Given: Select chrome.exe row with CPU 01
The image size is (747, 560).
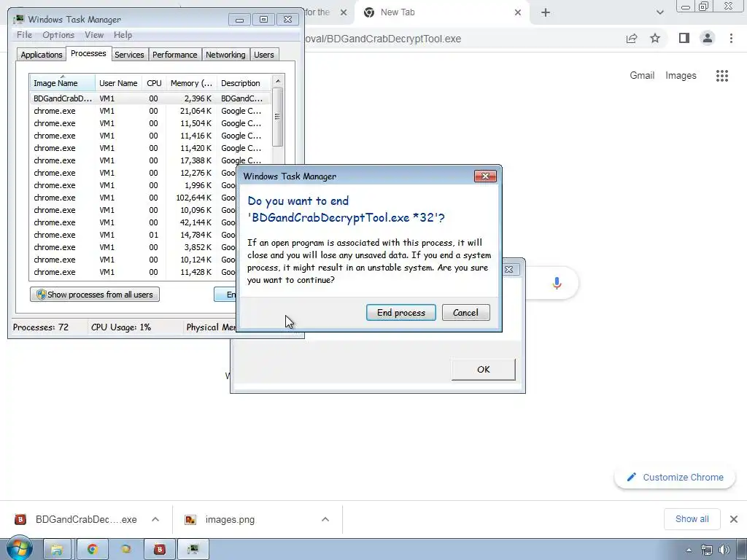Looking at the screenshot, I should pos(133,235).
